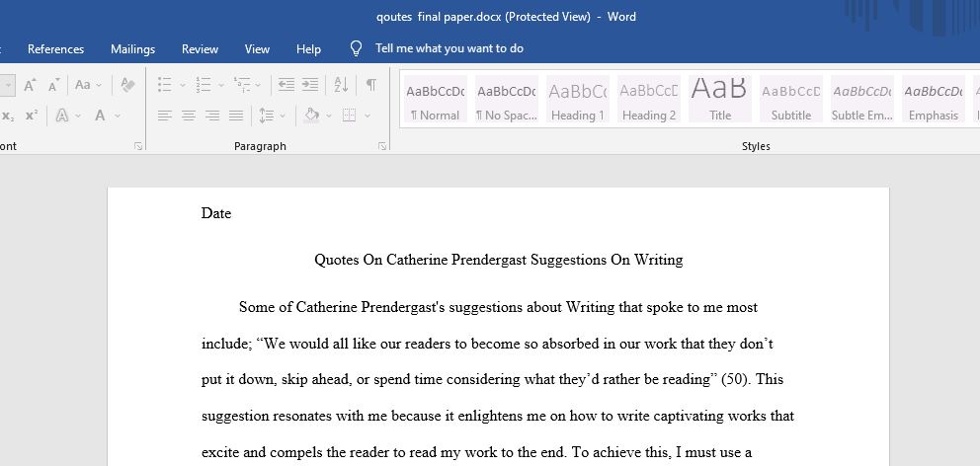Apply subscript formatting
The width and height of the screenshot is (980, 466).
tap(8, 116)
